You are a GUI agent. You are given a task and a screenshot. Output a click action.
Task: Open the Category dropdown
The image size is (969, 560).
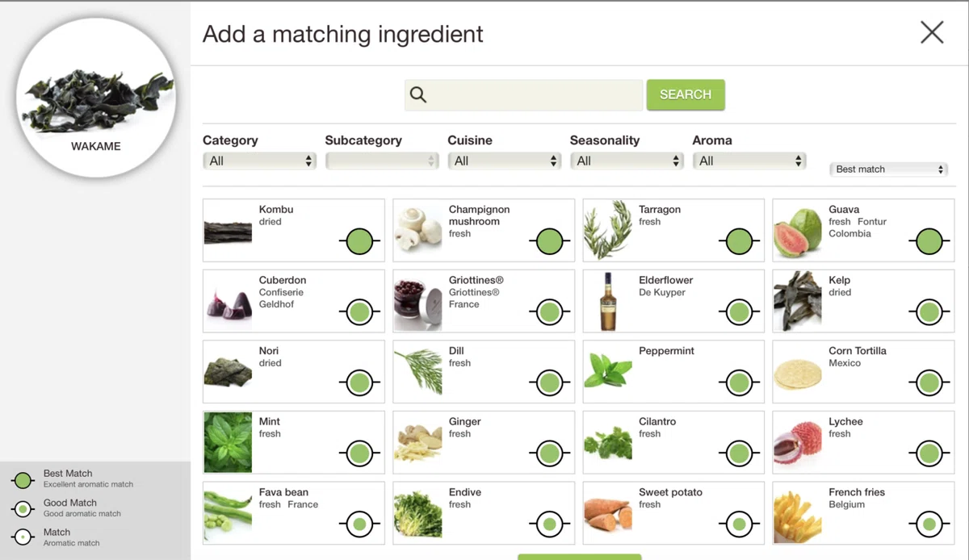pos(258,161)
